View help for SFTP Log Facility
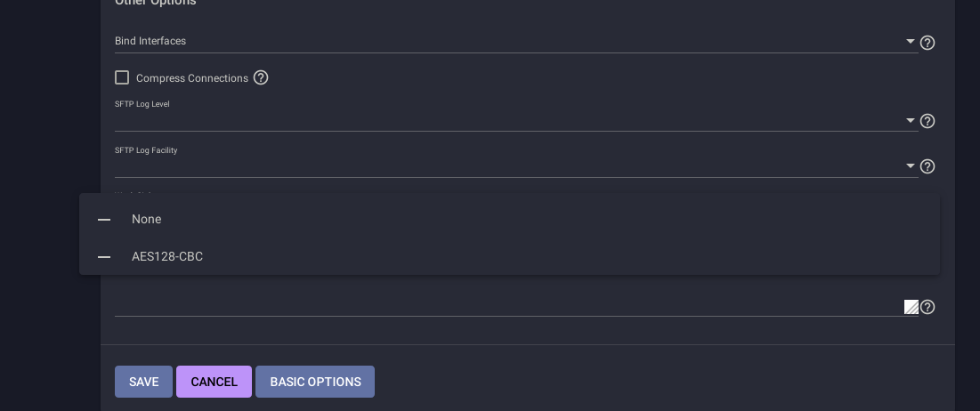Image resolution: width=980 pixels, height=411 pixels. coord(927,166)
